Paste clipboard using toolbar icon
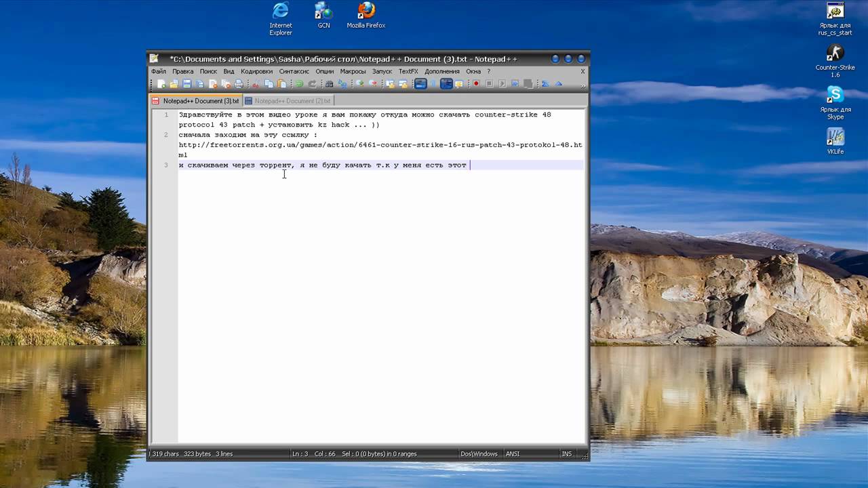This screenshot has height=488, width=868. click(281, 84)
